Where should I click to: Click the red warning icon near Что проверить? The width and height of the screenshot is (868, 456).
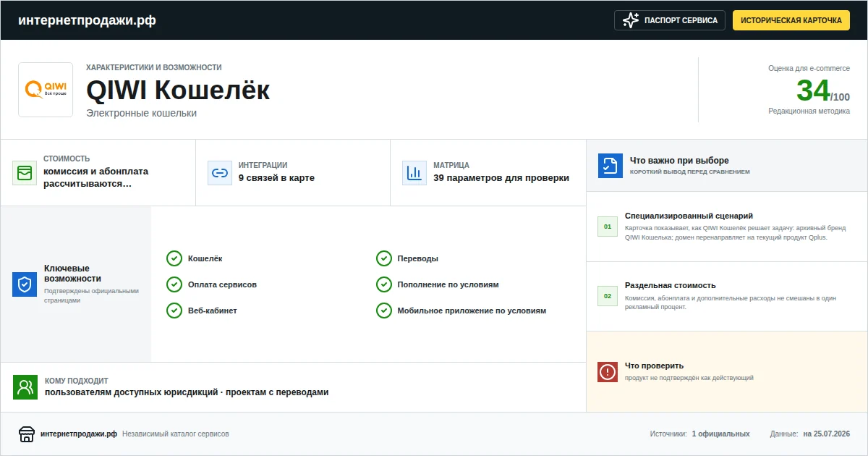pos(608,372)
